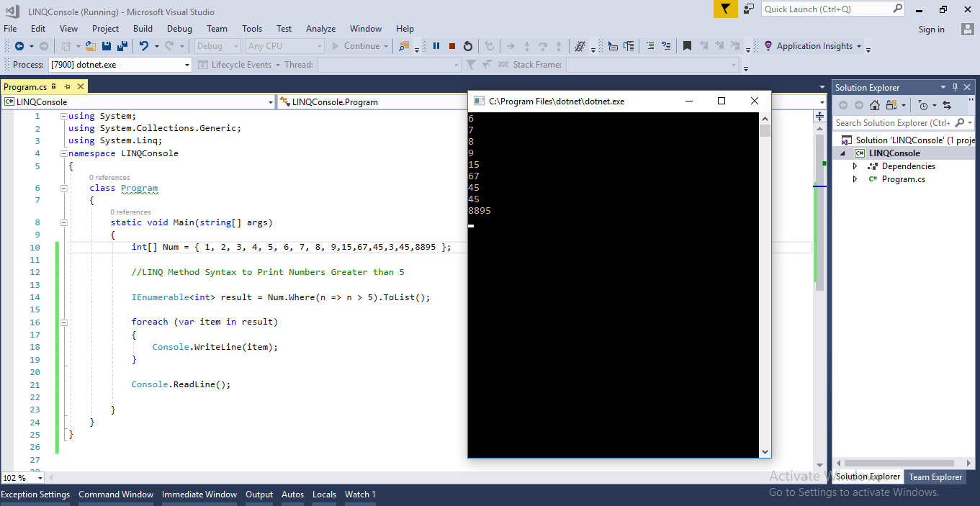Click the Undo arrow icon
Viewport: 980px width, 506px height.
tap(144, 46)
